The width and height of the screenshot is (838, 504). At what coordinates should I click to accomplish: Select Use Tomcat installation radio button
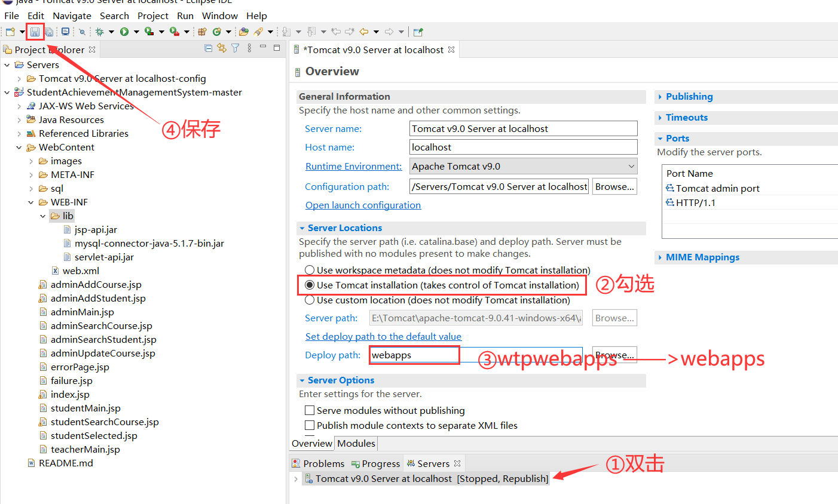pyautogui.click(x=310, y=285)
